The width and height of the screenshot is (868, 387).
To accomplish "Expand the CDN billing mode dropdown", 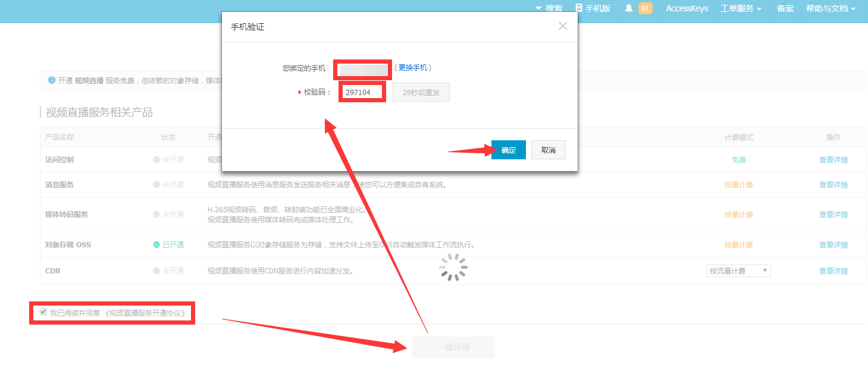I will point(738,271).
